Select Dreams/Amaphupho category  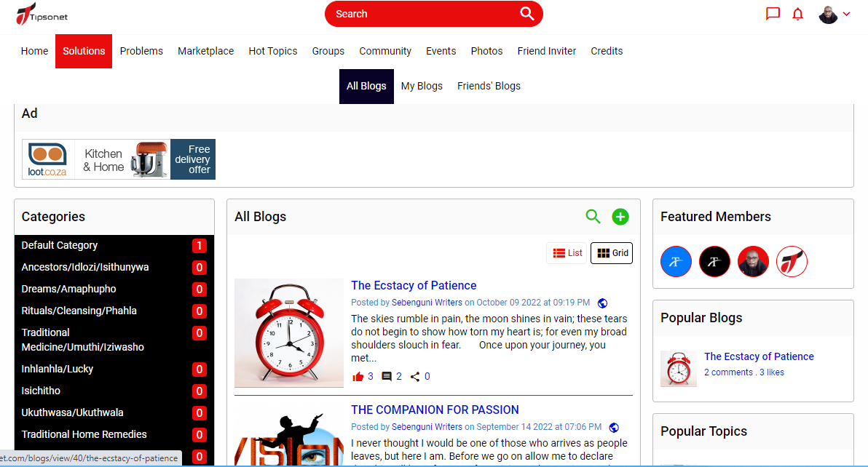(68, 289)
